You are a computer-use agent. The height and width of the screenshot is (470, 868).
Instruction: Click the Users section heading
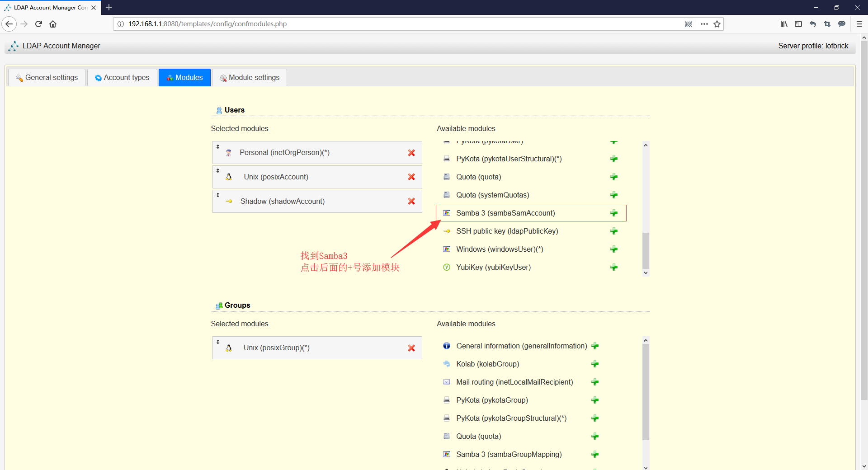point(234,110)
